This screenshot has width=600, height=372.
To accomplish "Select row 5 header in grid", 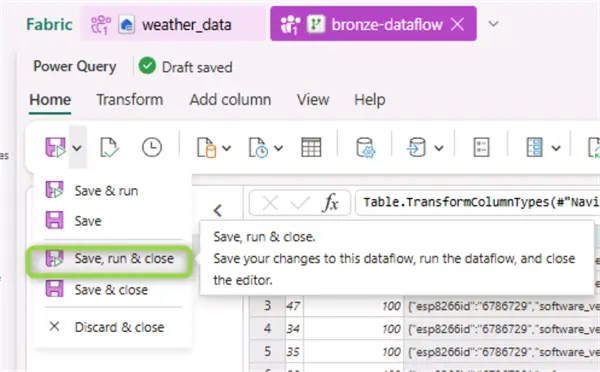I will (267, 352).
